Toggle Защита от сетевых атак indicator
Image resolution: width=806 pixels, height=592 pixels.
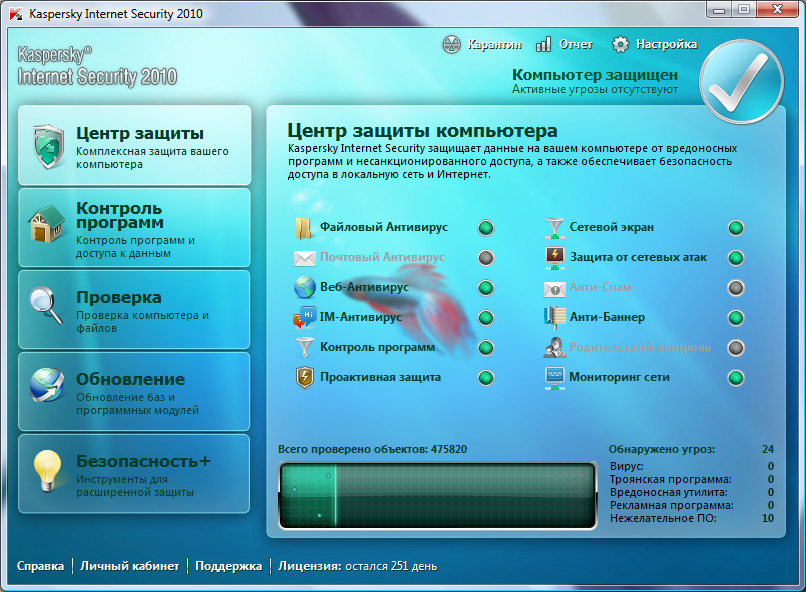pos(736,257)
